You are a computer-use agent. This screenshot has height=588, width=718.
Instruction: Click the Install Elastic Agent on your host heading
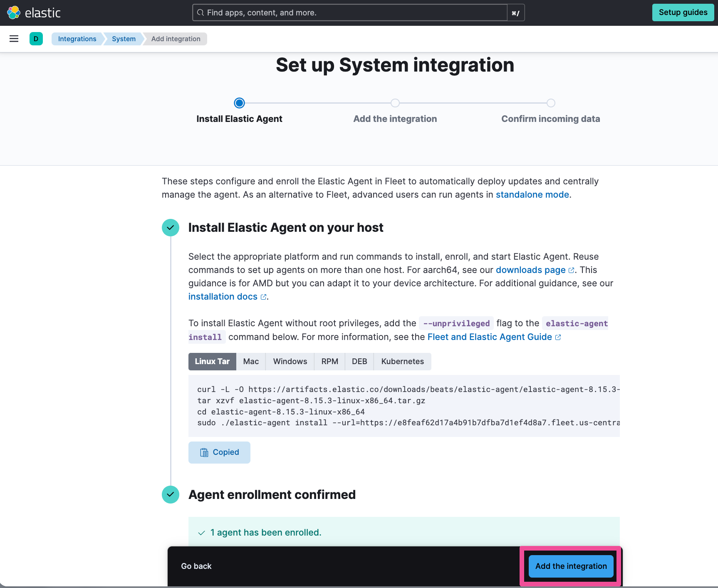coord(286,228)
